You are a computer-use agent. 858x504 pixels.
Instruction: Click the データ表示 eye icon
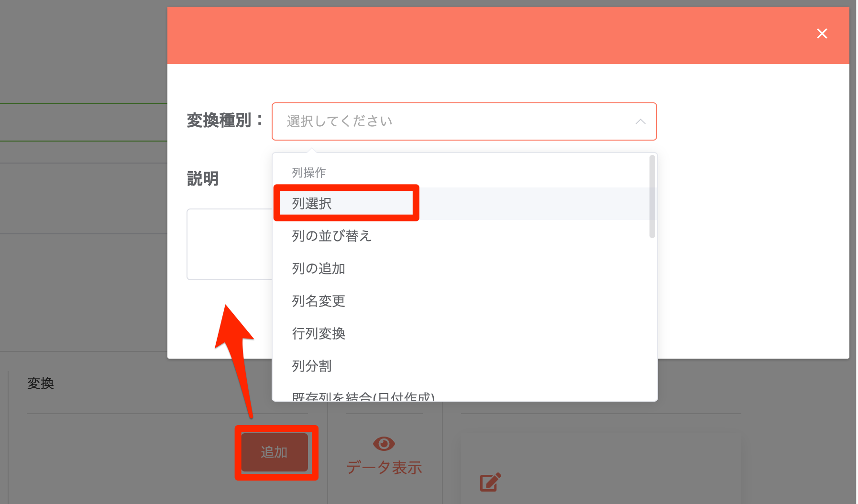pyautogui.click(x=383, y=444)
